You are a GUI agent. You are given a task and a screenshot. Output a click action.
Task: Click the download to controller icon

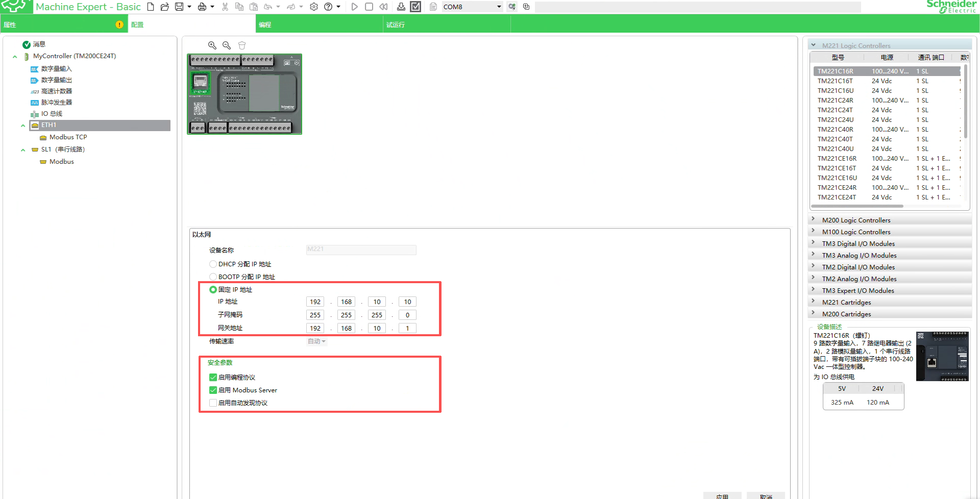pos(401,7)
